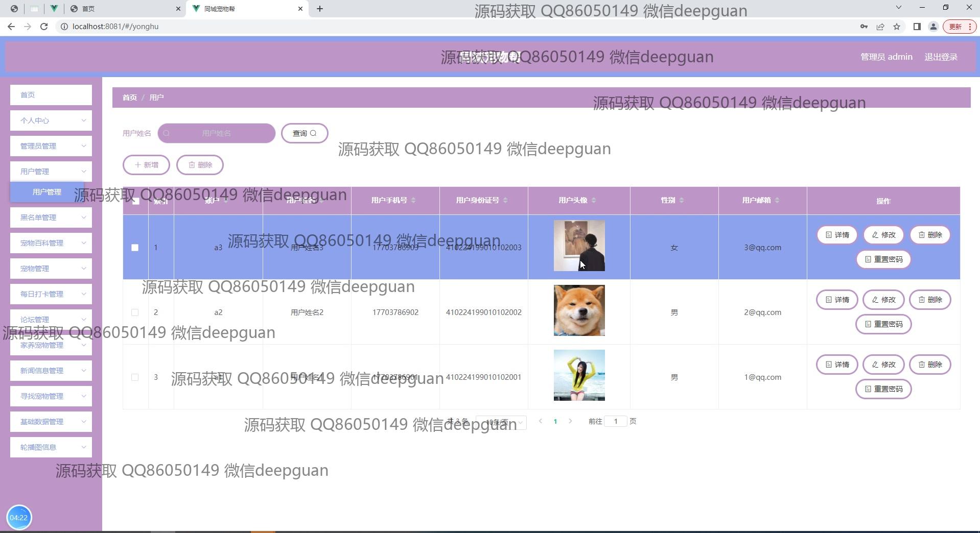Expand the 管理员管理 sidebar menu
The height and width of the screenshot is (533, 980).
(51, 146)
